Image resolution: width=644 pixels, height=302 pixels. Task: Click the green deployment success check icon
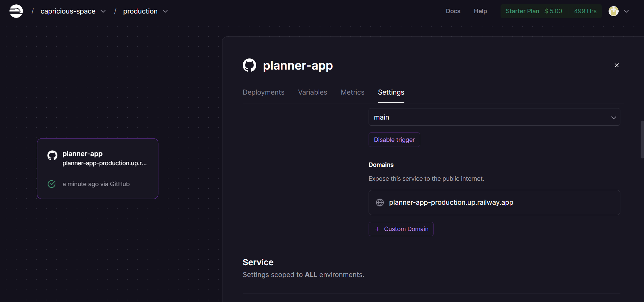coord(52,184)
